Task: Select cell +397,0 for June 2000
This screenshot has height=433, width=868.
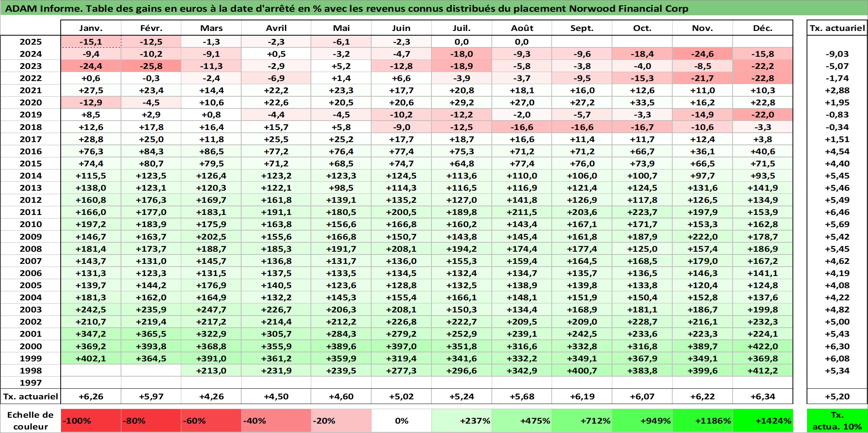Action: (x=401, y=346)
